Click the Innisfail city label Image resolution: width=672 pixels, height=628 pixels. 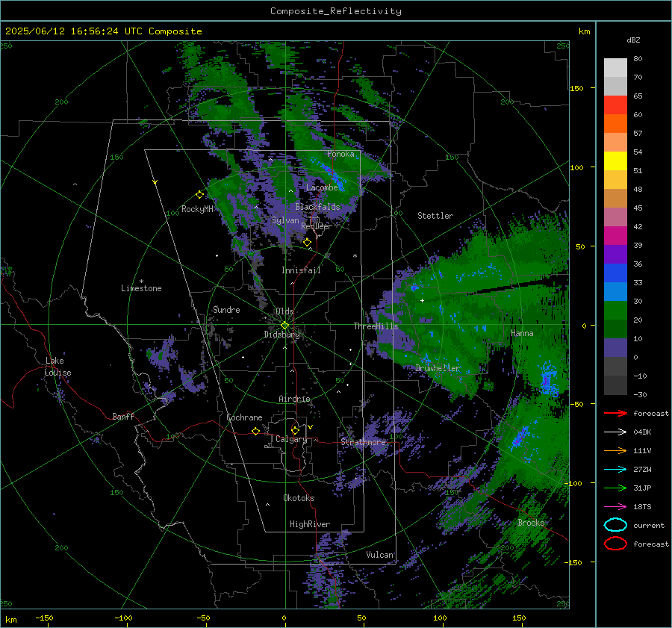[301, 270]
